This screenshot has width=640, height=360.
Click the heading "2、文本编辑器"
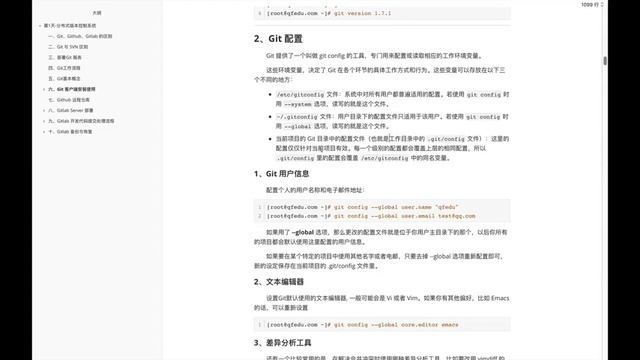coord(279,282)
